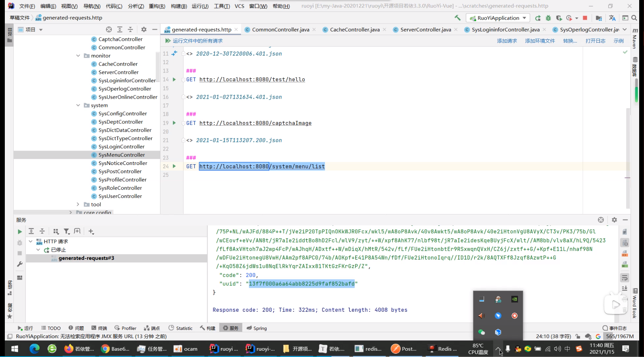The width and height of the screenshot is (644, 357).
Task: Open Microsoft Edge from the taskbar
Action: point(34,349)
